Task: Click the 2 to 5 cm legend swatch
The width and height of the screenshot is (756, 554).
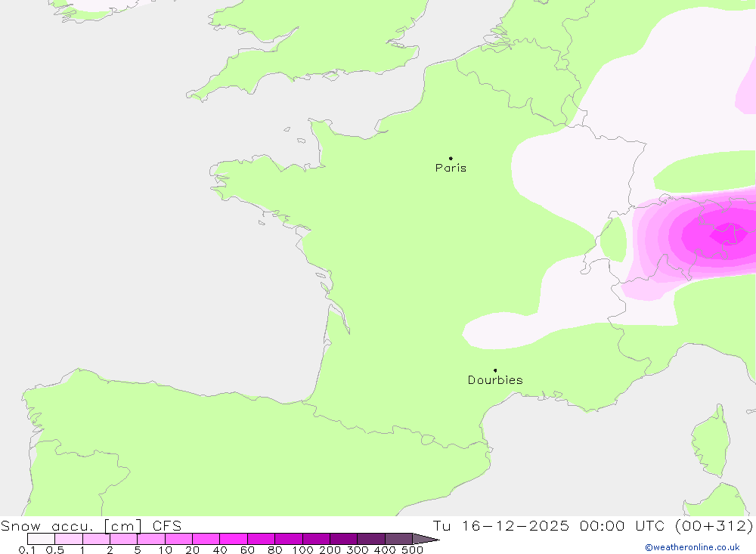Action: pos(123,539)
